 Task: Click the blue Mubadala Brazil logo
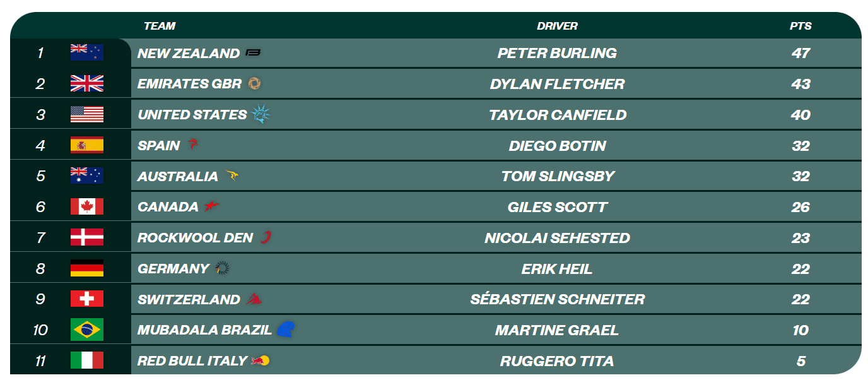[x=286, y=330]
